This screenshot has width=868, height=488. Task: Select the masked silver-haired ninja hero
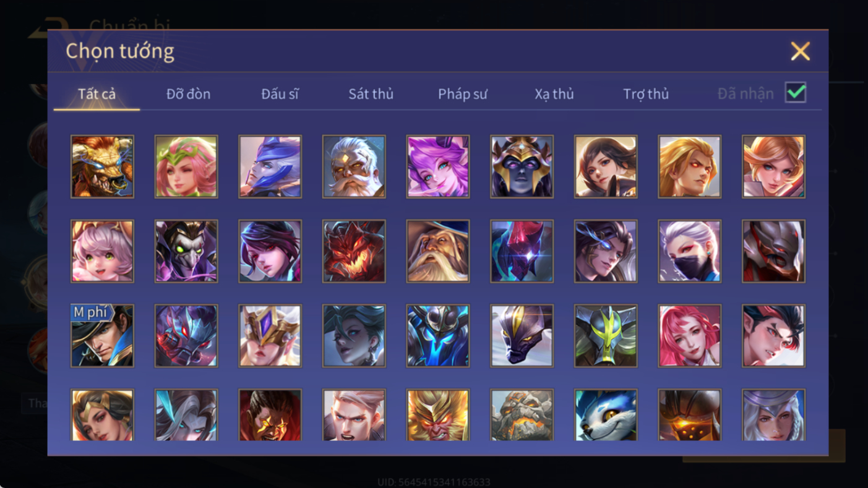click(690, 251)
